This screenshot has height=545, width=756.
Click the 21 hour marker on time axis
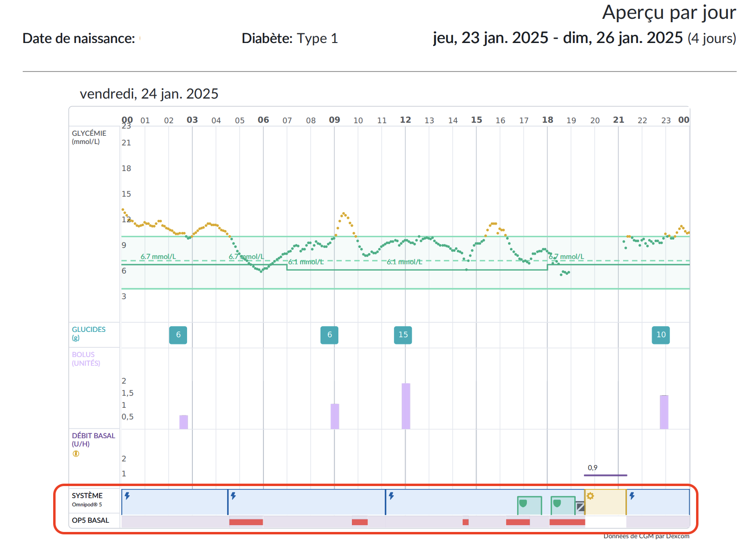click(x=619, y=120)
